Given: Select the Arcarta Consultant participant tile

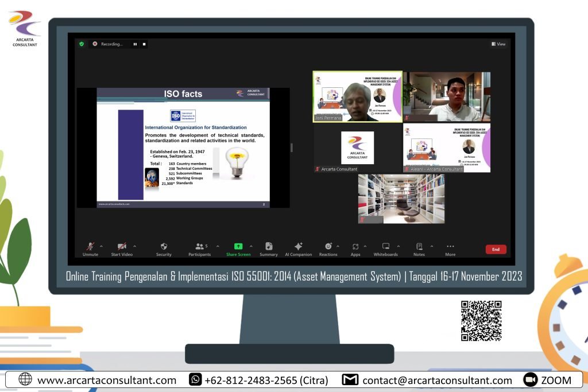Looking at the screenshot, I should (357, 148).
